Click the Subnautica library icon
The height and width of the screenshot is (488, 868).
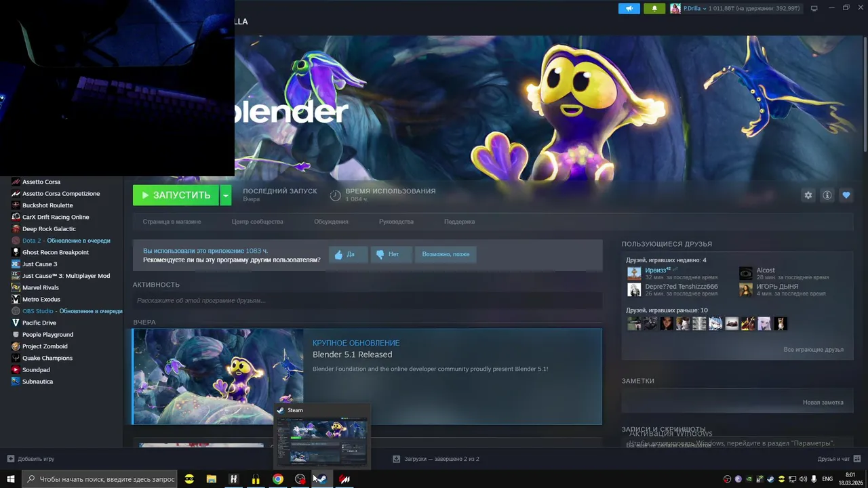pyautogui.click(x=16, y=382)
